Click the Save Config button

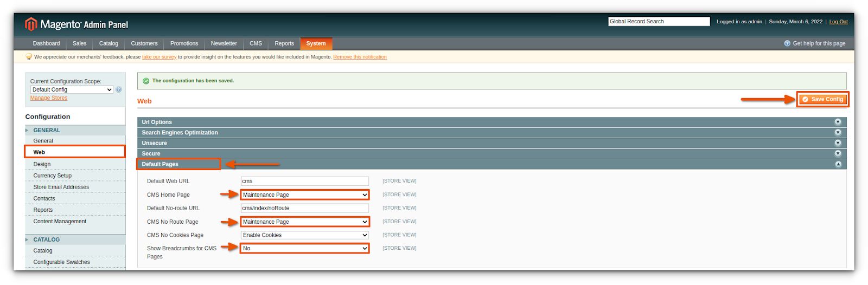click(822, 99)
